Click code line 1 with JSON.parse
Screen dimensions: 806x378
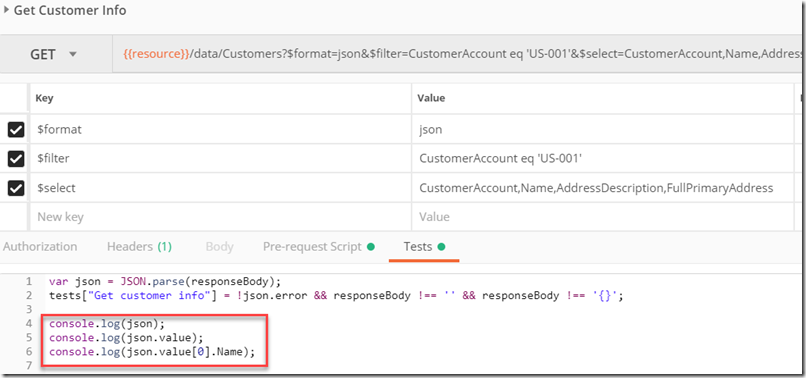pyautogui.click(x=165, y=281)
